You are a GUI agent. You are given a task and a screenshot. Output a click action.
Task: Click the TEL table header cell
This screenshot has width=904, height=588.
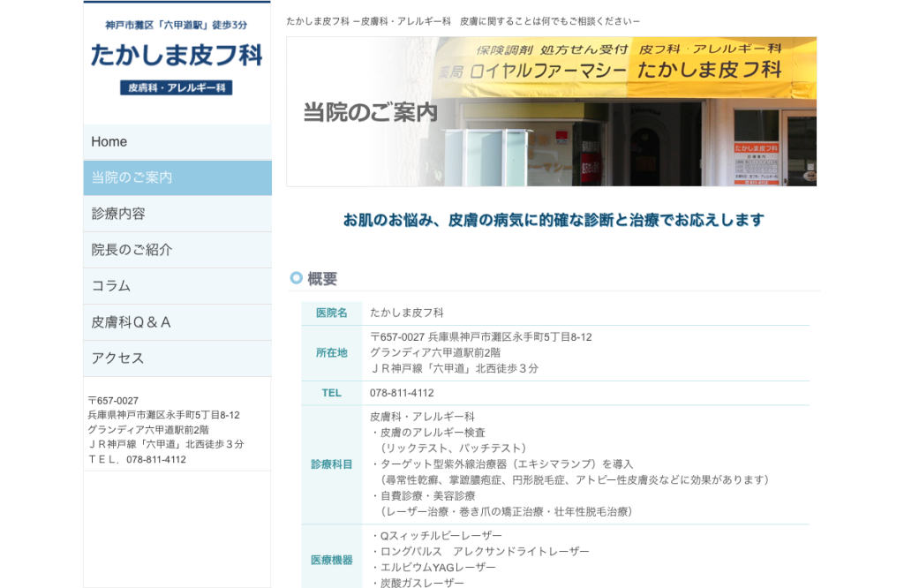[332, 393]
